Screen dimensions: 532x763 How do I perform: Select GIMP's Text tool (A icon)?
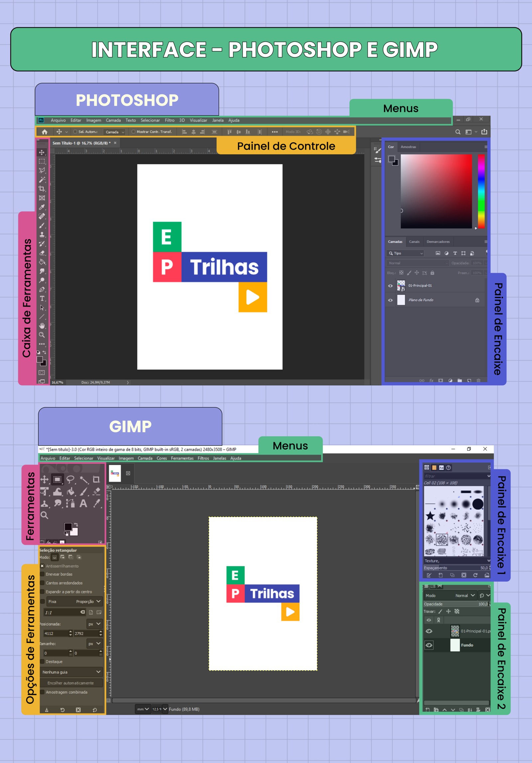(83, 503)
